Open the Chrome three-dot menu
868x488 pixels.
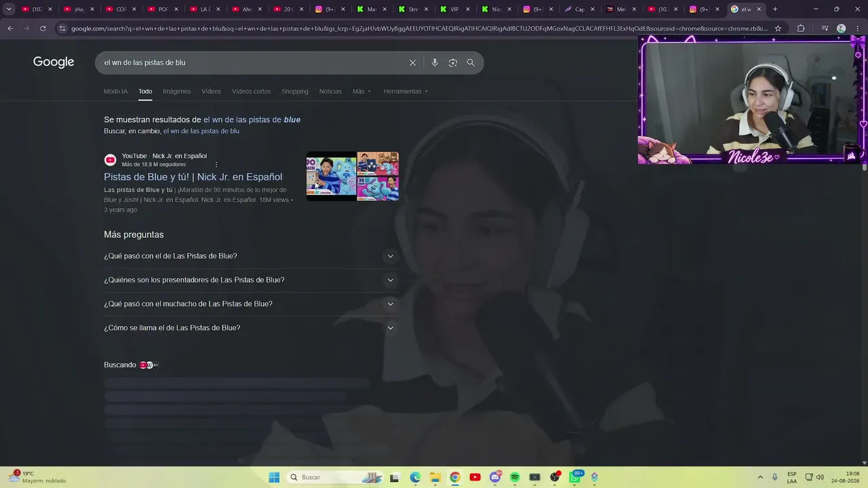[857, 28]
